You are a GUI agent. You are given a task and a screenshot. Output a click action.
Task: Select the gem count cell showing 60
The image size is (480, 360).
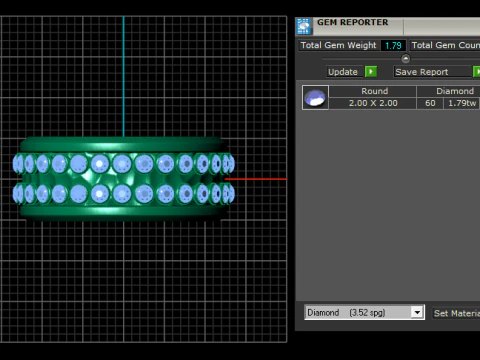[430, 103]
